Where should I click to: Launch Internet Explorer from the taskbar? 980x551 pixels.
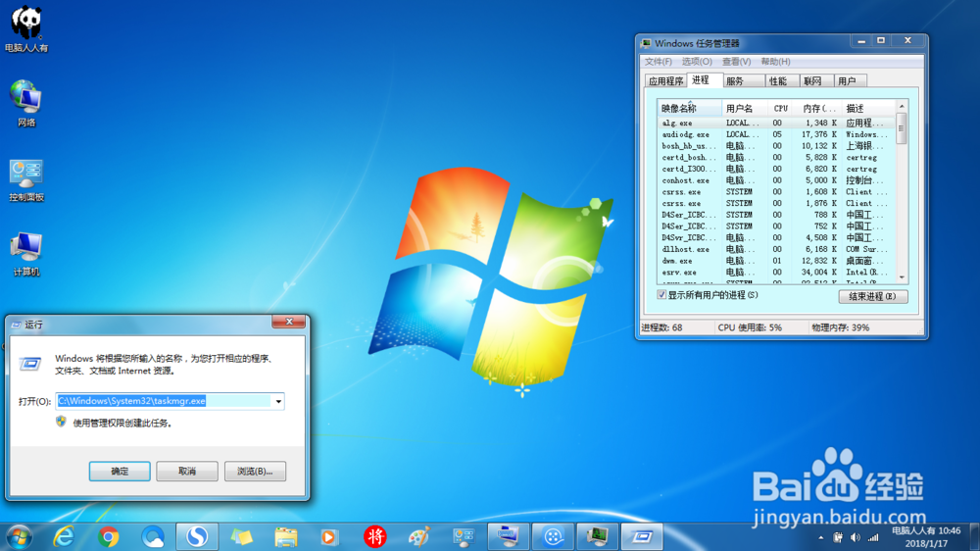[64, 536]
